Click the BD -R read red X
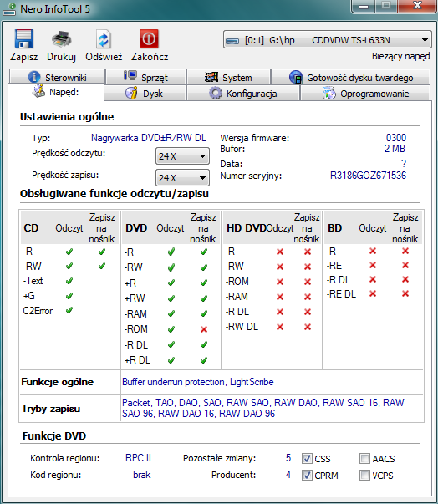This screenshot has height=504, width=438. tap(373, 251)
